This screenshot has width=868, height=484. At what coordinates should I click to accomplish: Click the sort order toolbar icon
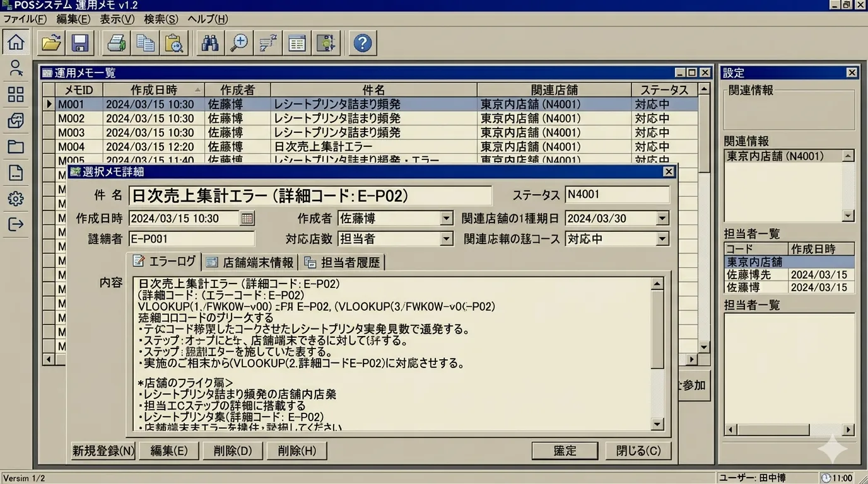pos(268,43)
